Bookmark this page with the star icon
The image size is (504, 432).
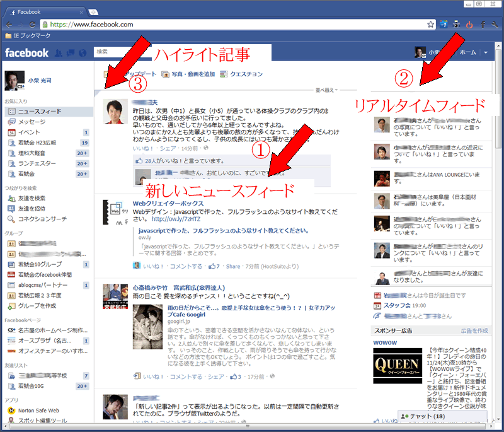point(430,25)
